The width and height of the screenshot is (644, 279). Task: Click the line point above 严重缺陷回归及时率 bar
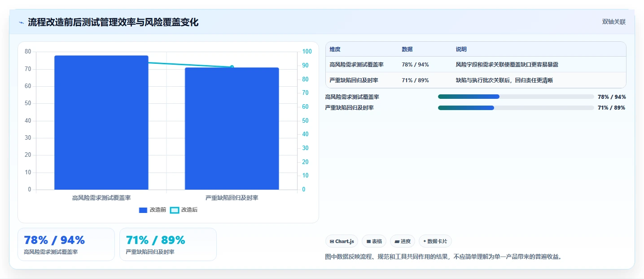[232, 67]
